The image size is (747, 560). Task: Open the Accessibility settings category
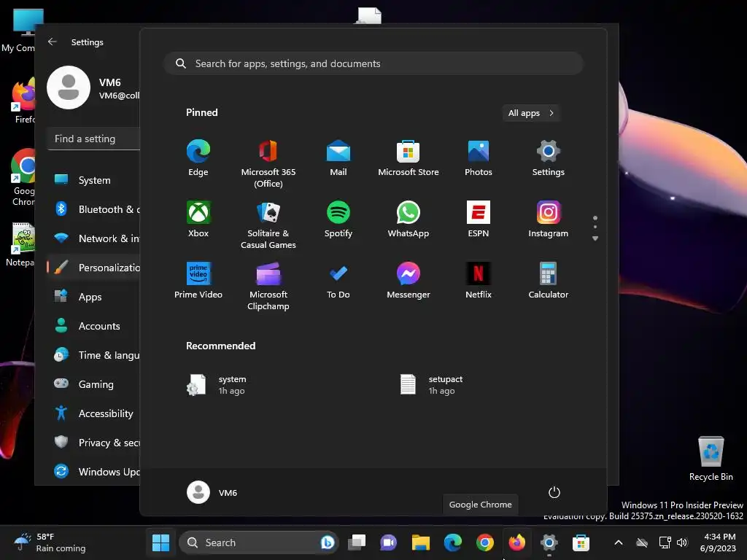coord(94,413)
